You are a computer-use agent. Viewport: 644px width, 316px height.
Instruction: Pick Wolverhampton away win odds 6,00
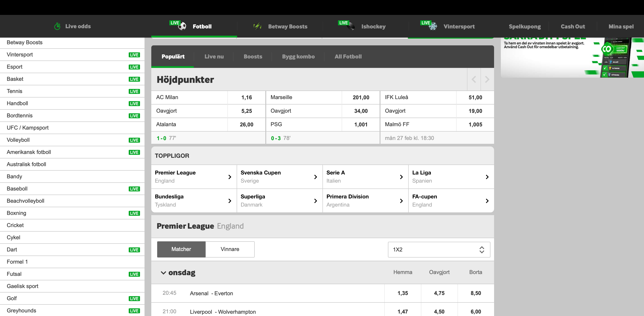coord(476,311)
